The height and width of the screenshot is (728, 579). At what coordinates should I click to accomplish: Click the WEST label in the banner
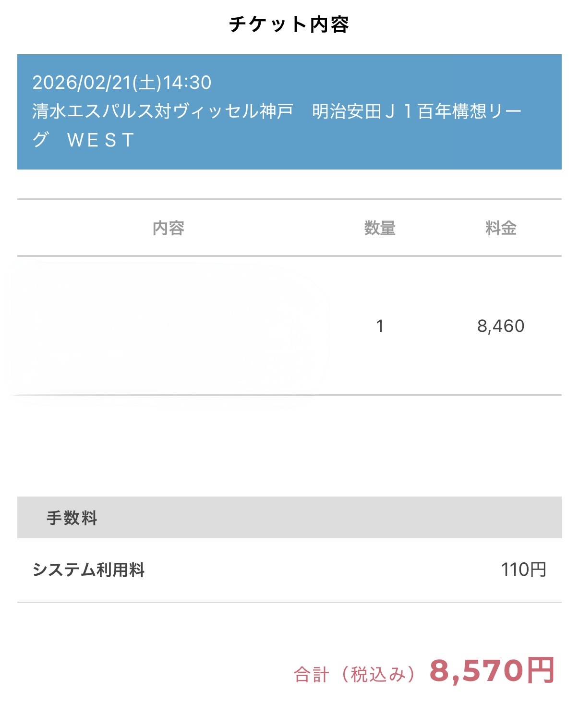(x=101, y=140)
